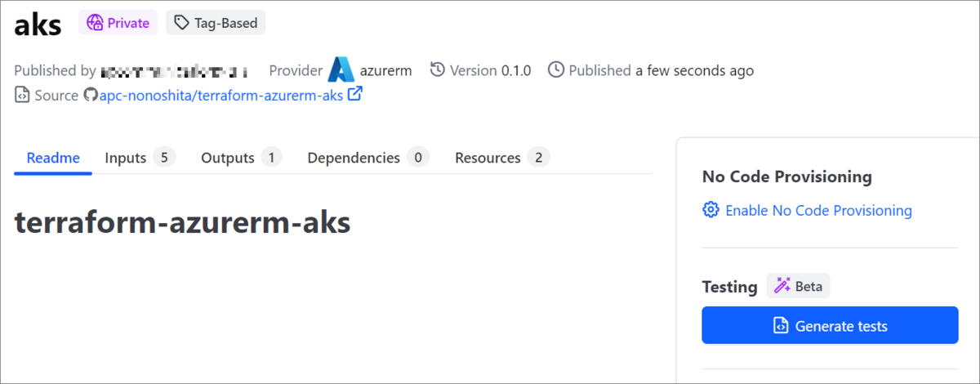Image resolution: width=980 pixels, height=384 pixels.
Task: Click the Version 0.1.0 label
Action: click(x=490, y=70)
